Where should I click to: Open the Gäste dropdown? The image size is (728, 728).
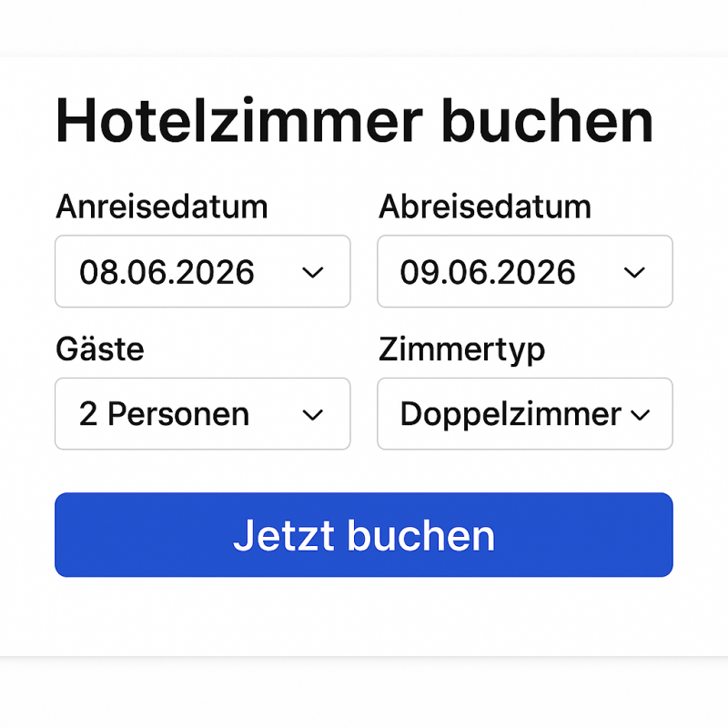(x=202, y=414)
